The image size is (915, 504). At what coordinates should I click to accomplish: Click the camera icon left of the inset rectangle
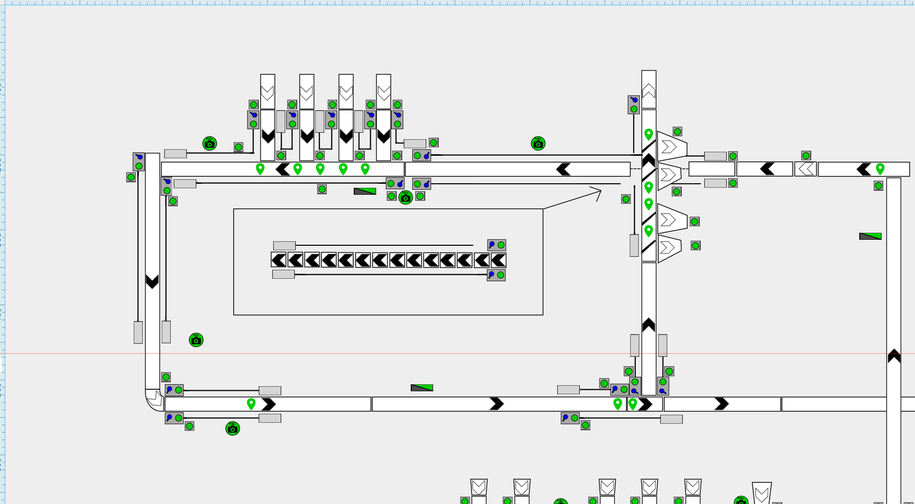click(x=196, y=340)
